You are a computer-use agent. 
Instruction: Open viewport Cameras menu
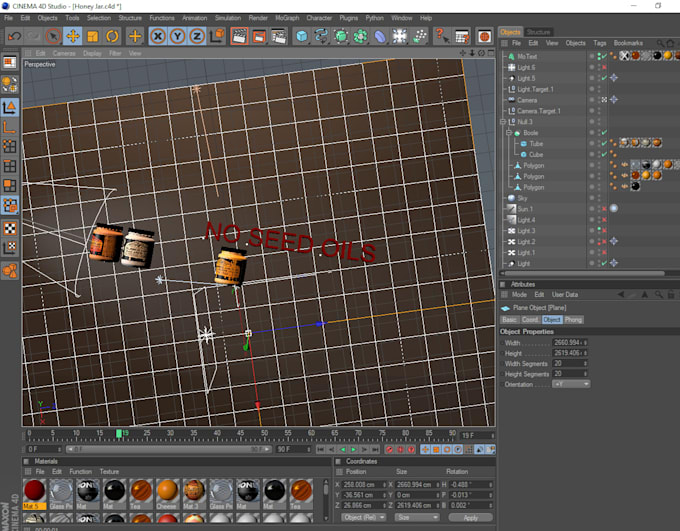pyautogui.click(x=64, y=53)
